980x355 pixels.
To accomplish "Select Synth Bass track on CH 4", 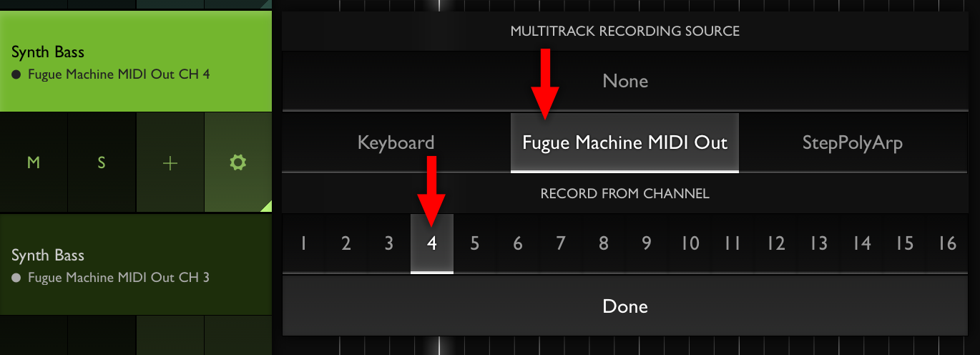I will pyautogui.click(x=136, y=62).
